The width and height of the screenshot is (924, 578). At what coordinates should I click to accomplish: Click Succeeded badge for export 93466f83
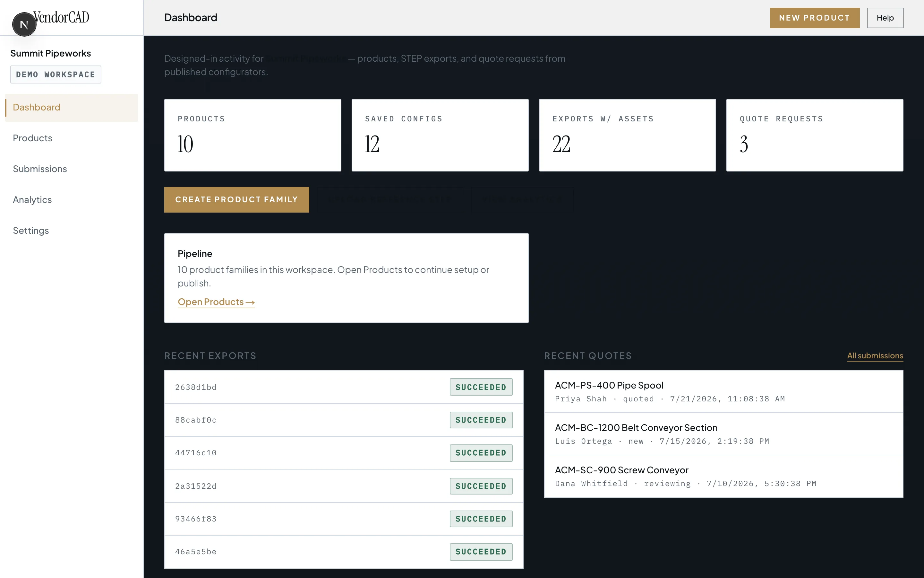[481, 519]
